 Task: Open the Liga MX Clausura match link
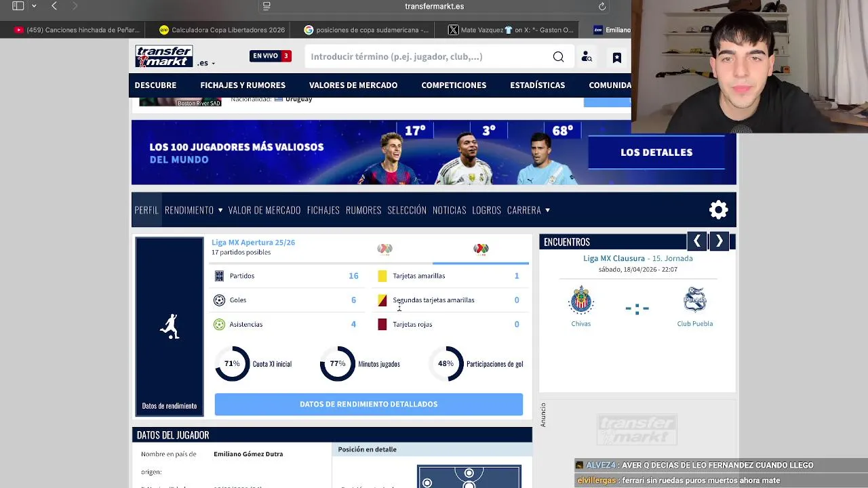[x=614, y=258]
